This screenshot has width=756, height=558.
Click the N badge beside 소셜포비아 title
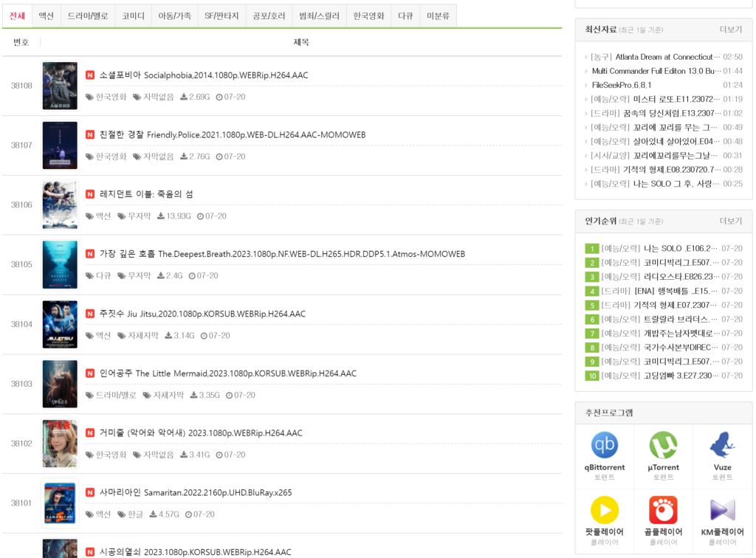tap(90, 75)
